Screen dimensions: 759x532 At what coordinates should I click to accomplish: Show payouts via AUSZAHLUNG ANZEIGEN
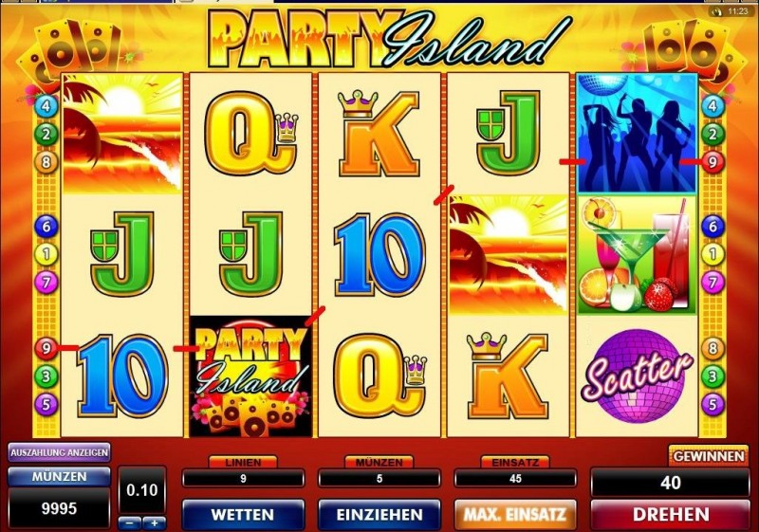pos(59,452)
